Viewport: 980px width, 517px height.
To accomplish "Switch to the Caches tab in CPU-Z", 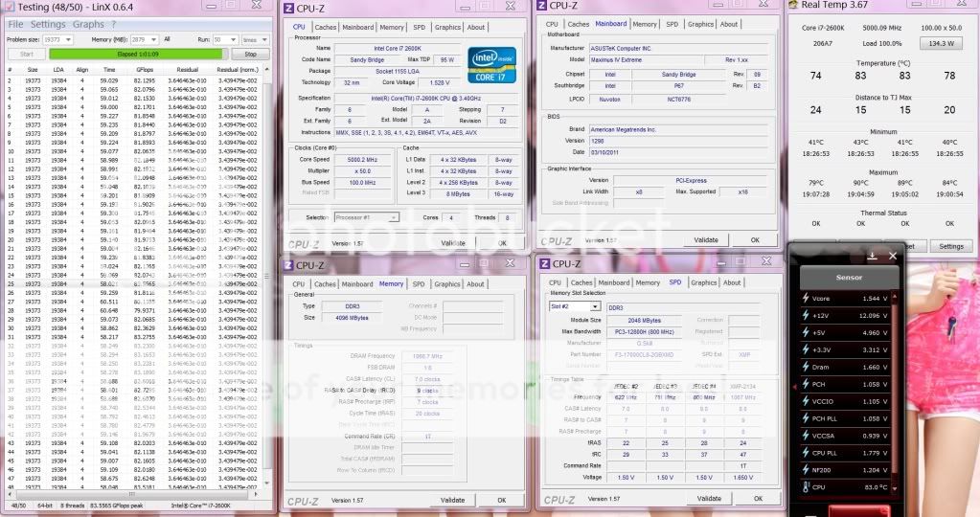I will click(x=326, y=27).
